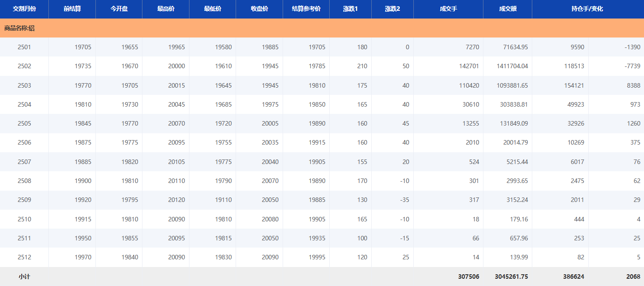The height and width of the screenshot is (286, 644).
Task: Click the 小计 subtotal row label
Action: 24,277
